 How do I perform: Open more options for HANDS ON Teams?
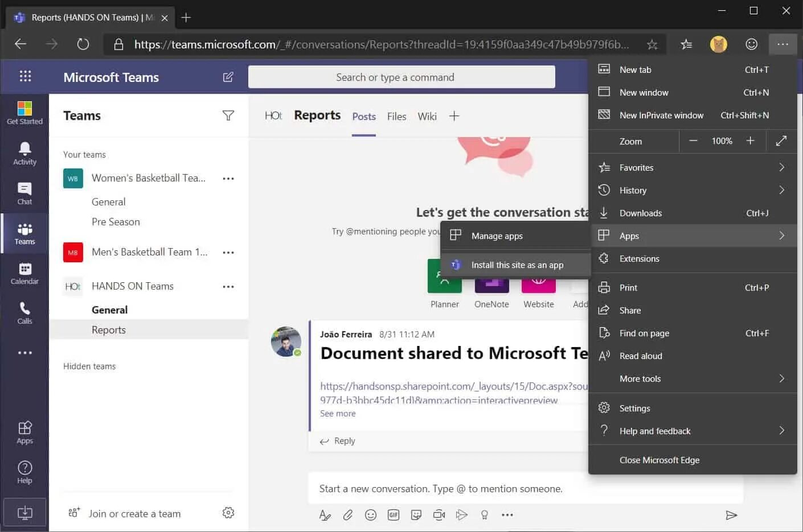pos(228,286)
